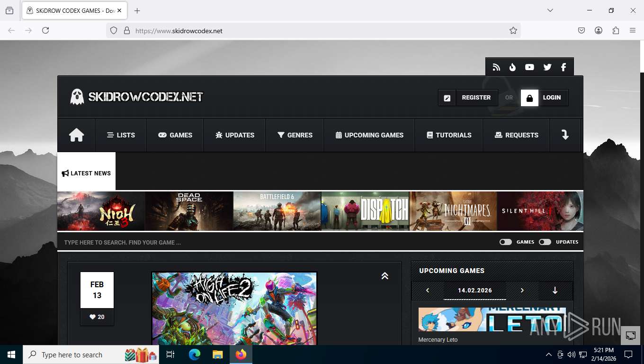
Task: Open the Firefox tab overview icon
Action: (x=9, y=10)
